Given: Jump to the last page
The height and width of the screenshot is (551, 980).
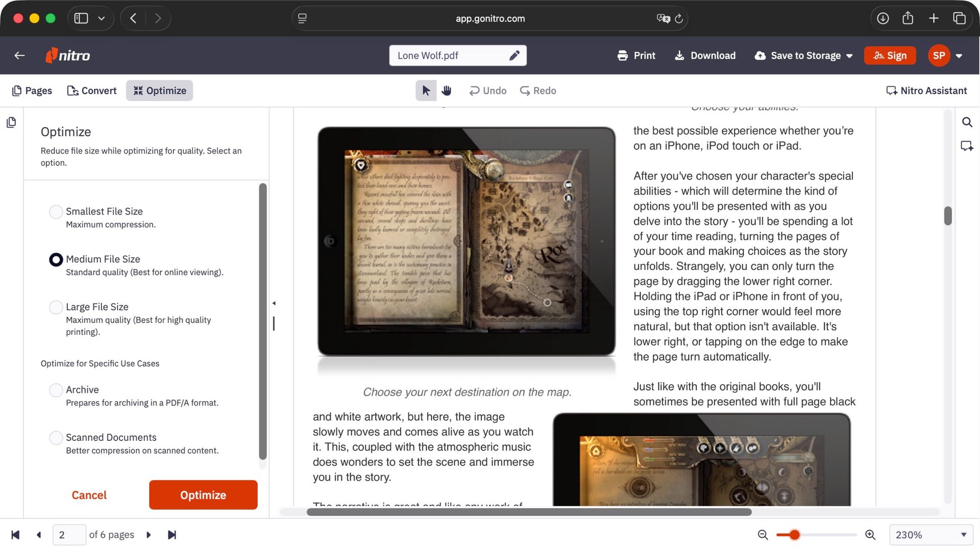Looking at the screenshot, I should coord(172,535).
